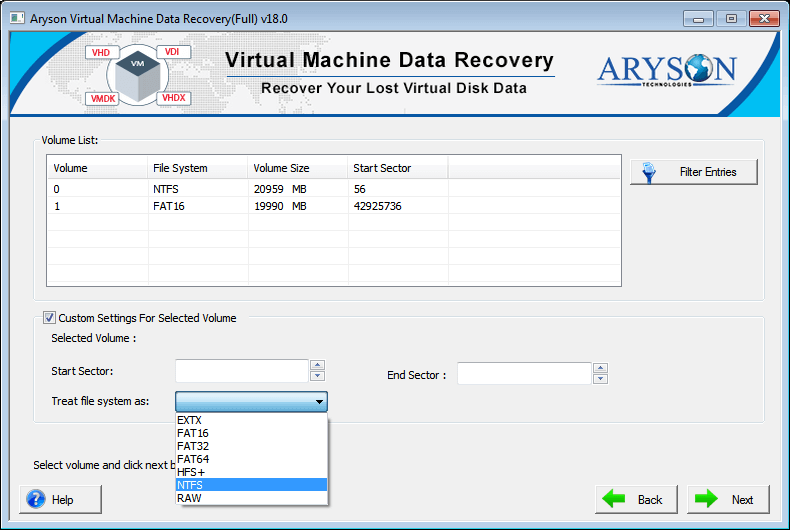
Task: Select volume 0 row in Volume List
Action: coord(334,189)
